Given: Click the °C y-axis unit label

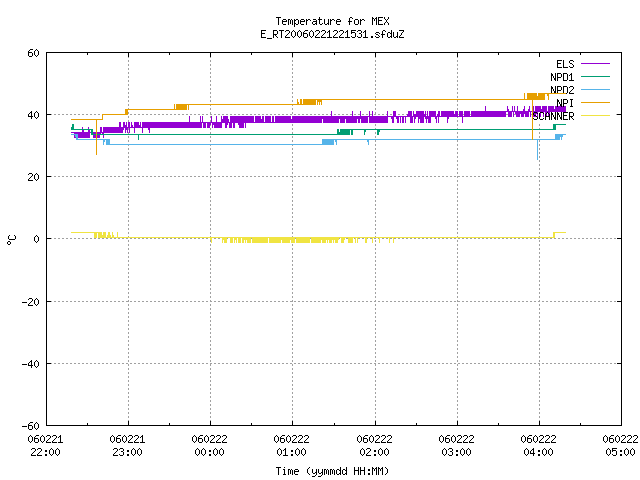Looking at the screenshot, I should [x=11, y=240].
